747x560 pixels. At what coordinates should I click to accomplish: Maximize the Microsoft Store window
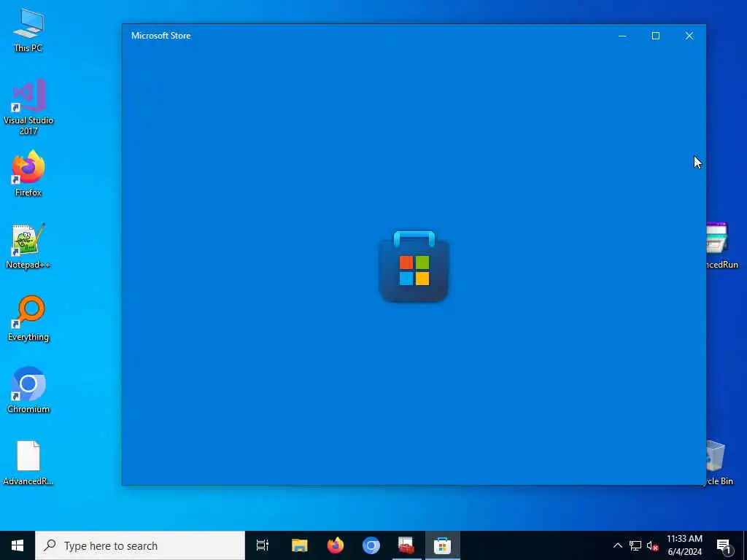click(x=656, y=36)
